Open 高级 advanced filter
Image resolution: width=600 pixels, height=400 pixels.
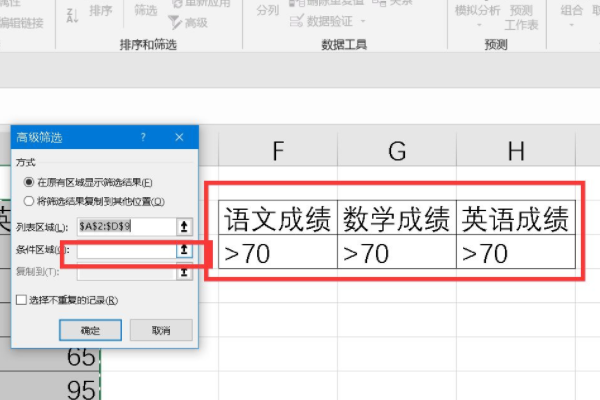(189, 23)
